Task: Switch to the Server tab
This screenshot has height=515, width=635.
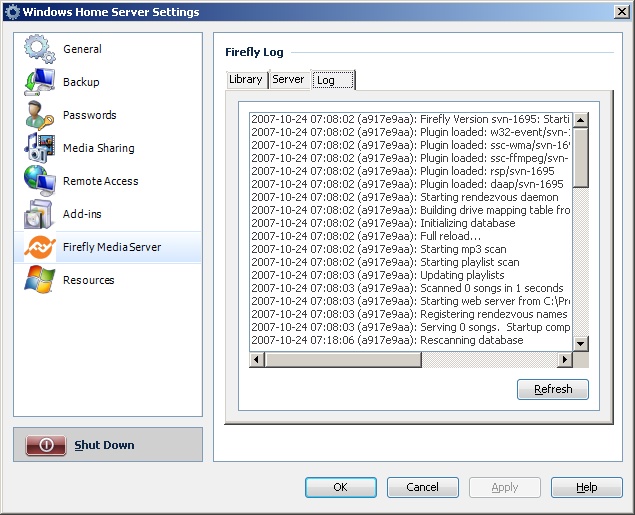Action: tap(288, 79)
